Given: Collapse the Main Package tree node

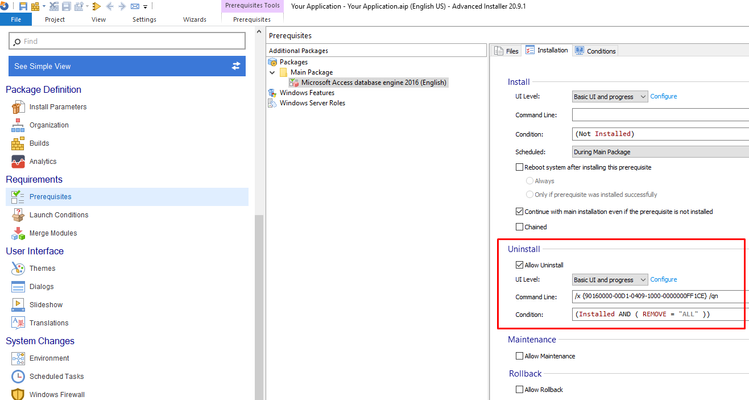Looking at the screenshot, I should pos(272,73).
